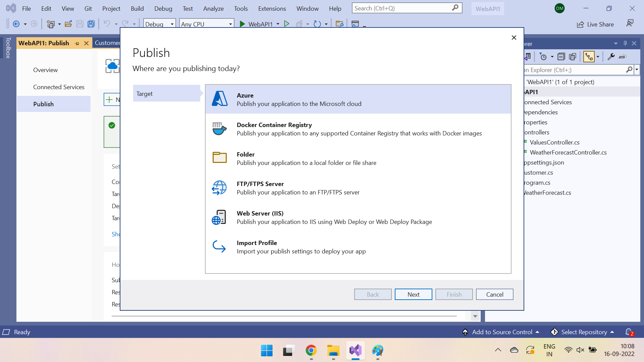Open the Build menu
This screenshot has width=644, height=362.
click(x=137, y=9)
